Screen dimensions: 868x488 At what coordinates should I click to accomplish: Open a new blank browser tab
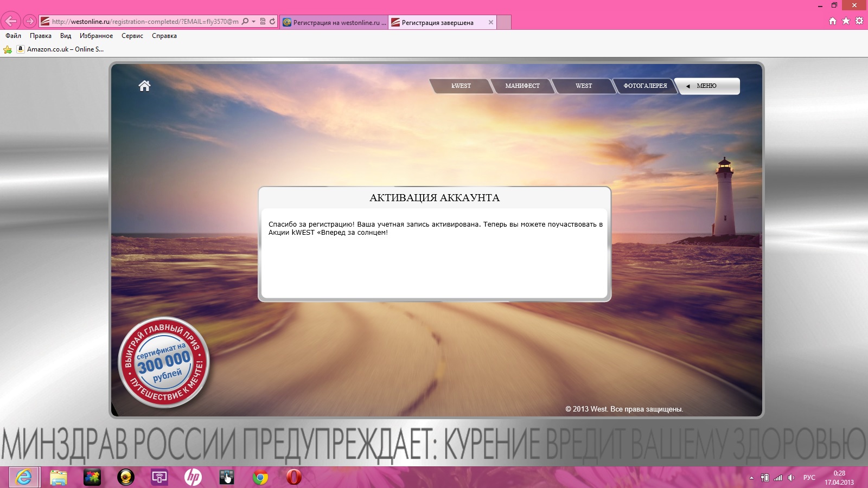tap(504, 22)
